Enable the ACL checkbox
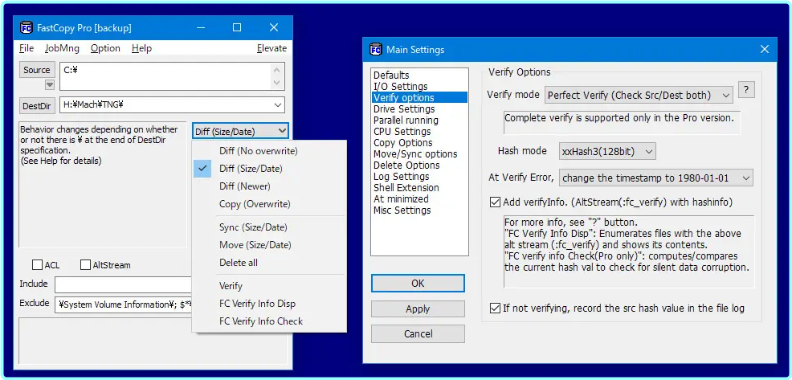Viewport: 792px width, 380px height. [37, 265]
